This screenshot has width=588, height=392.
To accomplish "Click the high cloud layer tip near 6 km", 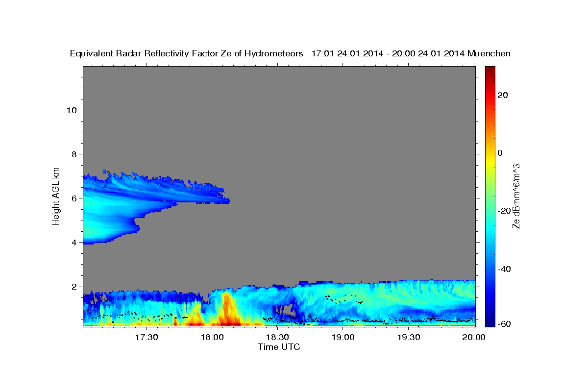I will click(226, 200).
